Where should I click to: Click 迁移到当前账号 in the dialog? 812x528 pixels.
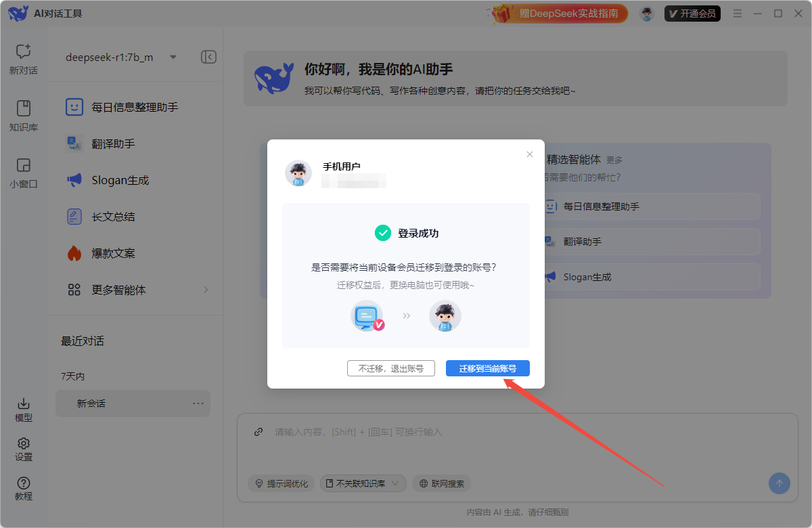click(x=487, y=368)
